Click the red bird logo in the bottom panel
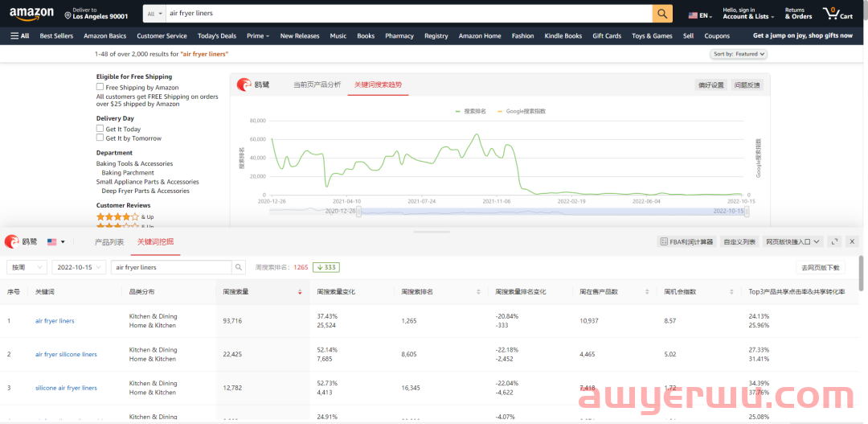 (11, 241)
